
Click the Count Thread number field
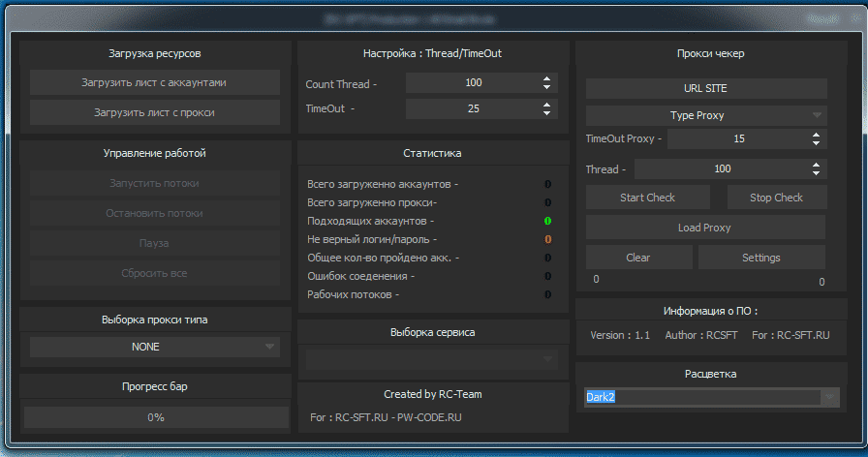[x=474, y=83]
